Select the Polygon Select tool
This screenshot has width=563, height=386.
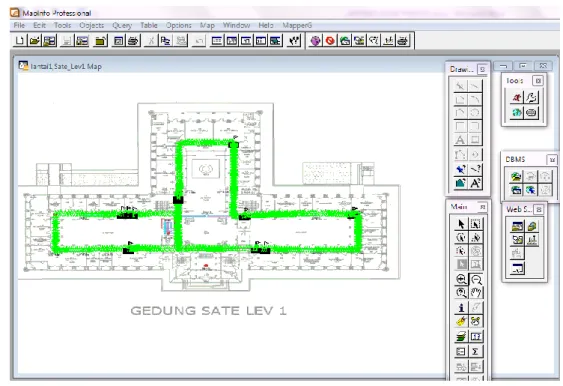[476, 237]
